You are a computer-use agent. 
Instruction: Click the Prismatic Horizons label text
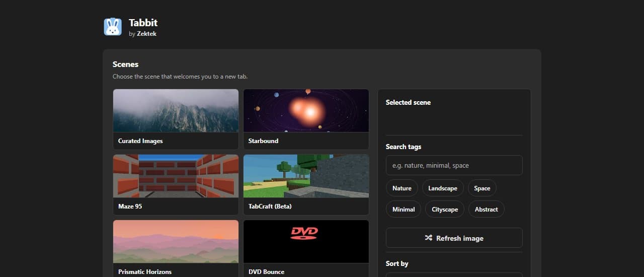pos(145,272)
